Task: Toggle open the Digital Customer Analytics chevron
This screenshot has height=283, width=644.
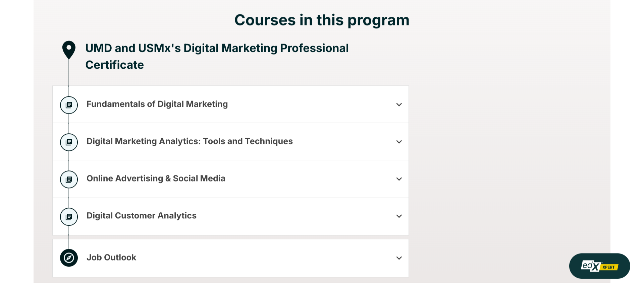Action: pos(399,216)
